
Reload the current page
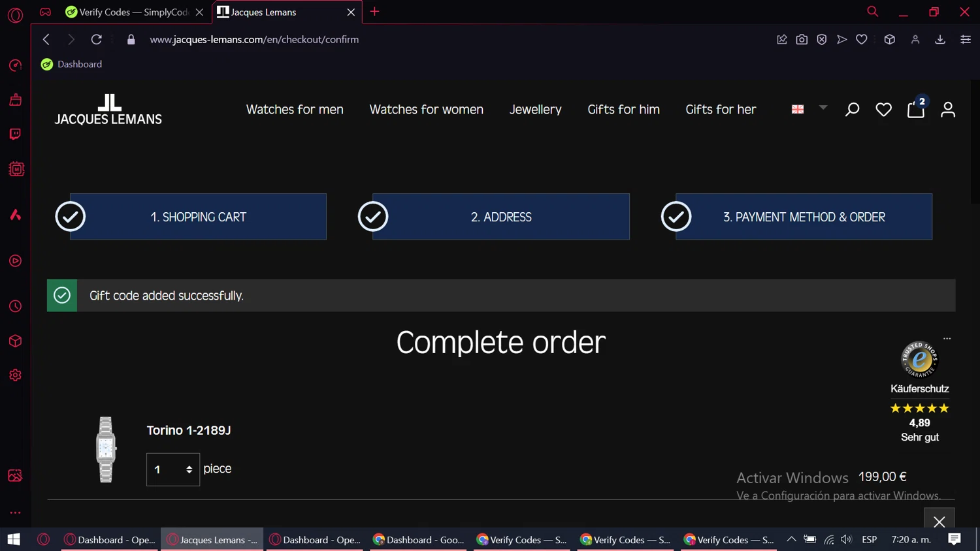click(x=96, y=39)
